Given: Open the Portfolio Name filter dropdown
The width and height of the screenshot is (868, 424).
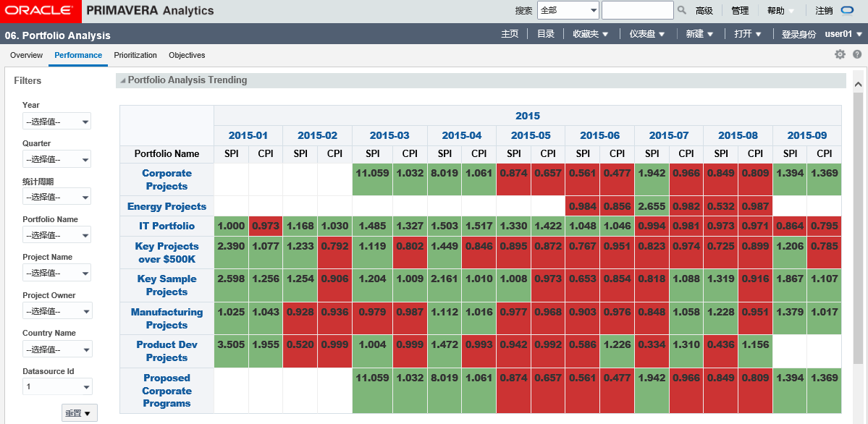Looking at the screenshot, I should [x=57, y=235].
